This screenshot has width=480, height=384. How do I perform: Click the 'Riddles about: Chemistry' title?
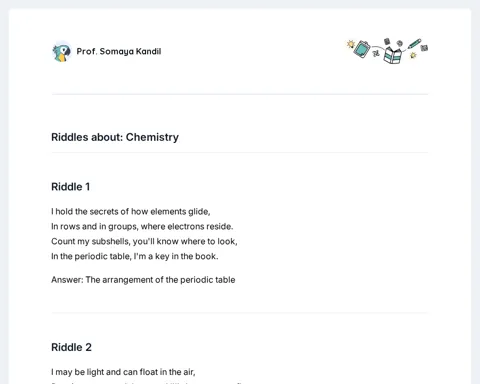[x=115, y=137]
